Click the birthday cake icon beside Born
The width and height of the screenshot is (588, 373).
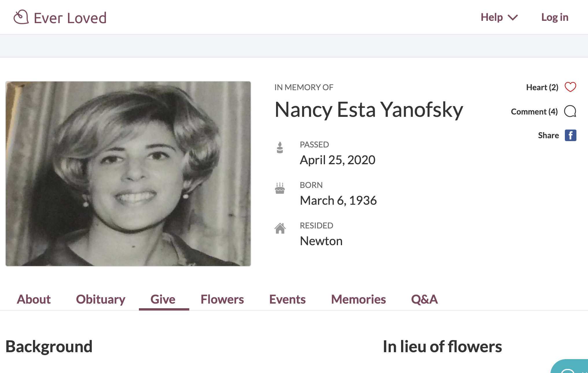coord(280,188)
